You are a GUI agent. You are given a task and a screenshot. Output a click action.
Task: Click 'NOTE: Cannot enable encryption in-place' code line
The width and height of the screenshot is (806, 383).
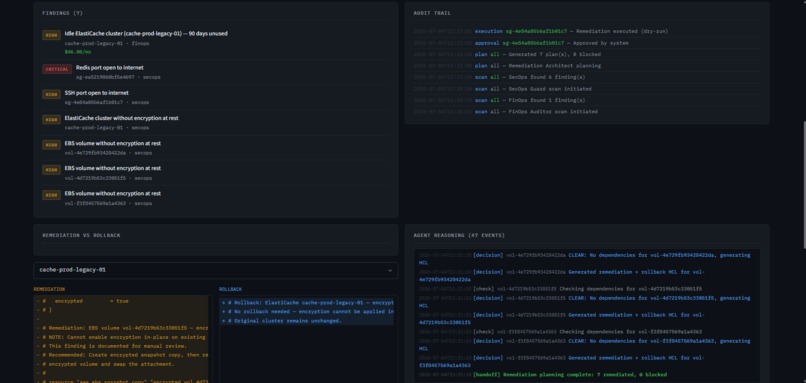[122, 337]
